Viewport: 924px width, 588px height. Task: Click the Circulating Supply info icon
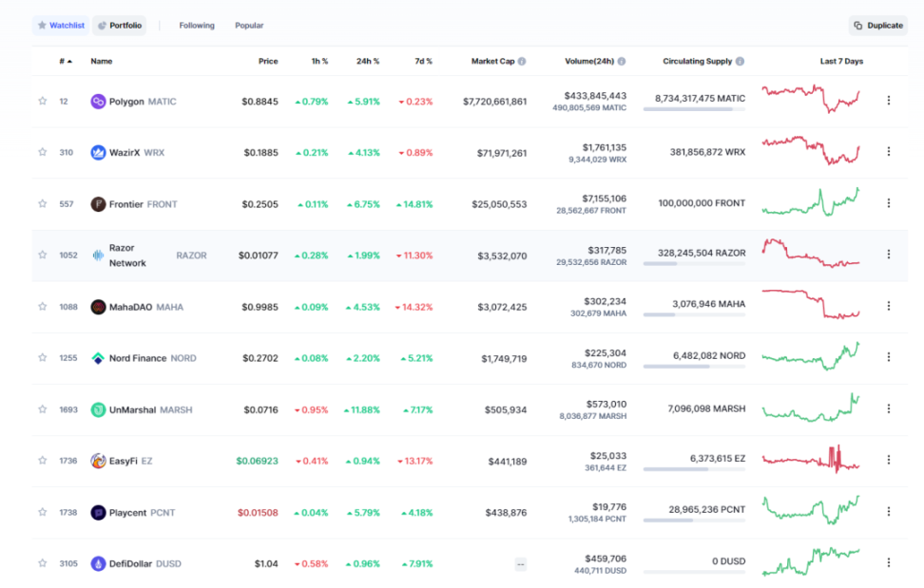tap(740, 62)
